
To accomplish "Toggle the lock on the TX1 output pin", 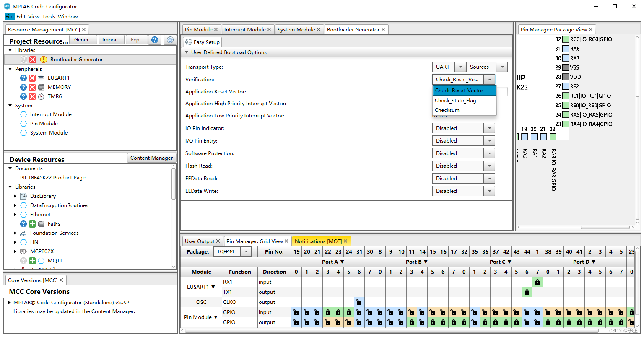I will [527, 292].
